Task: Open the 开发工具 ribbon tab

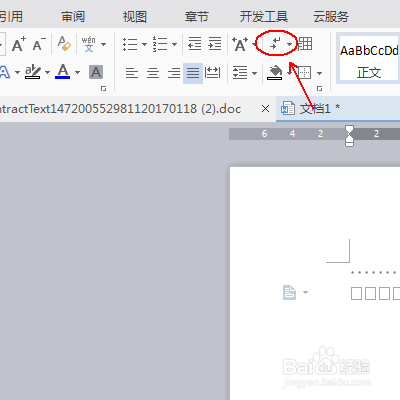Action: coord(264,16)
